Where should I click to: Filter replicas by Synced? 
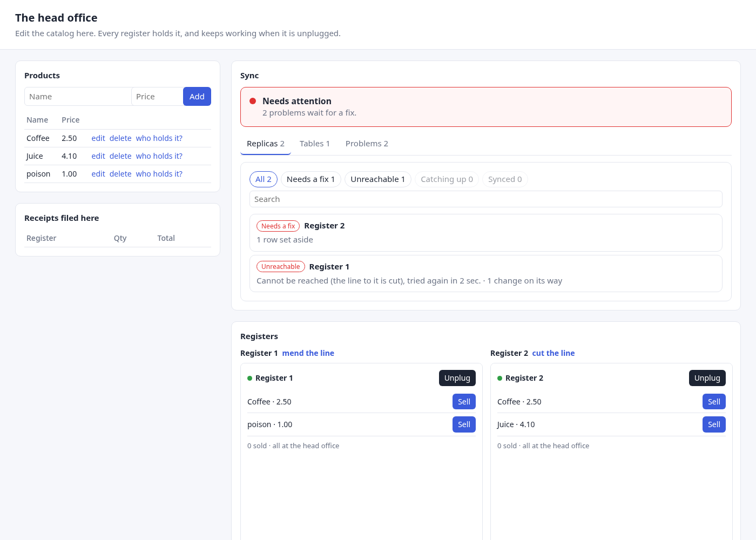tap(505, 179)
